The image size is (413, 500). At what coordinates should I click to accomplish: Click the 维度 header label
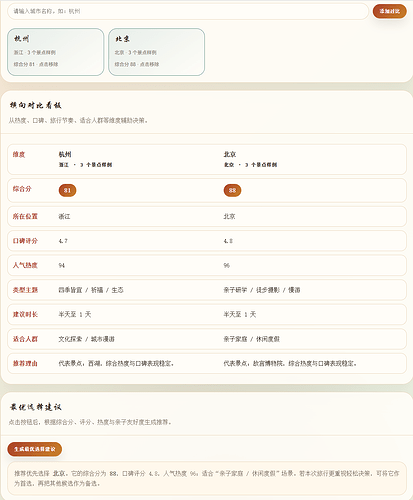19,154
